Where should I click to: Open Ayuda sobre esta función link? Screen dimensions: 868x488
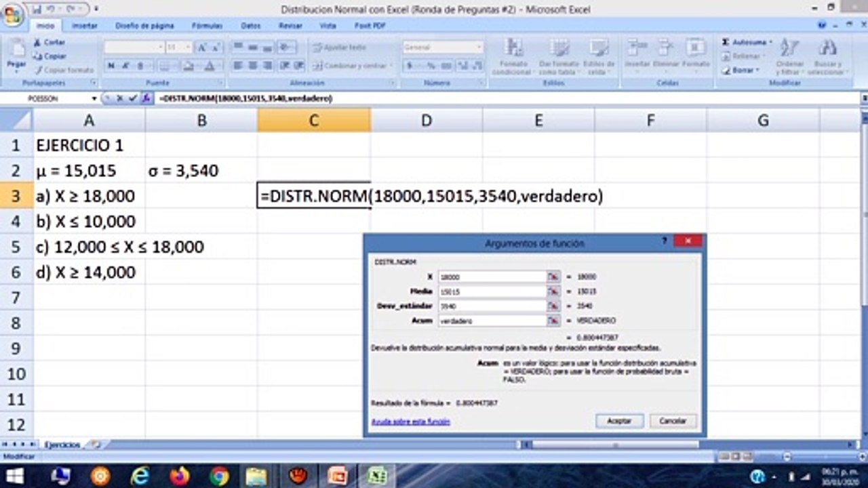tap(410, 422)
